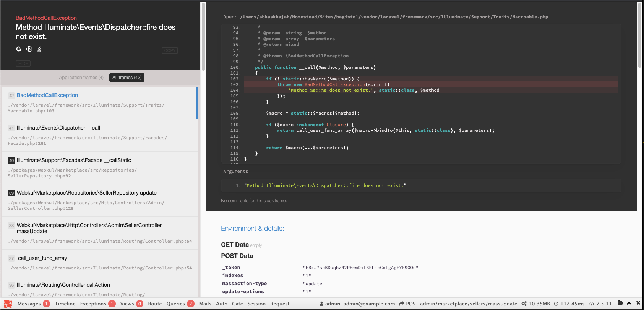Click 'No comments for this stack frame' text
This screenshot has width=644, height=310.
[254, 201]
